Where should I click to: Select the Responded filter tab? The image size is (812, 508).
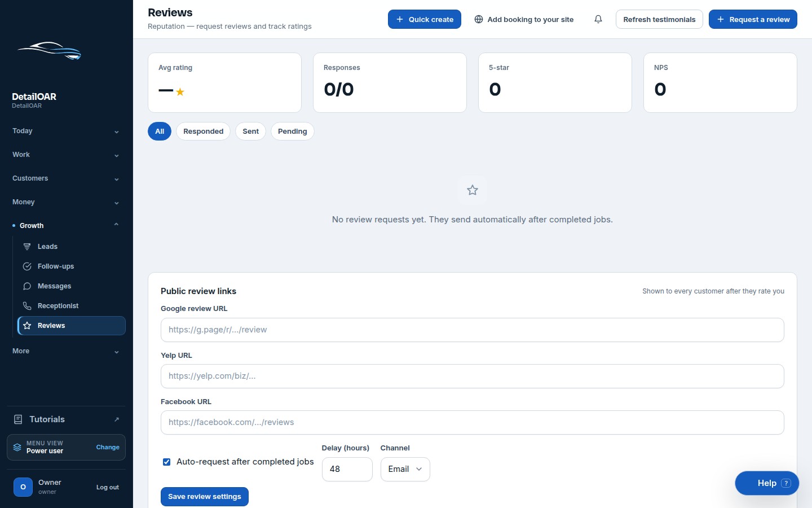coord(203,131)
